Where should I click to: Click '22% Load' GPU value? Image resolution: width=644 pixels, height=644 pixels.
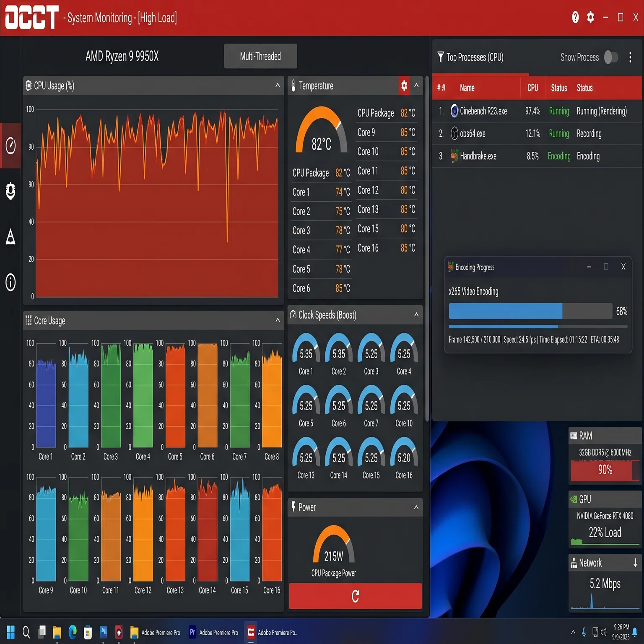coord(605,532)
